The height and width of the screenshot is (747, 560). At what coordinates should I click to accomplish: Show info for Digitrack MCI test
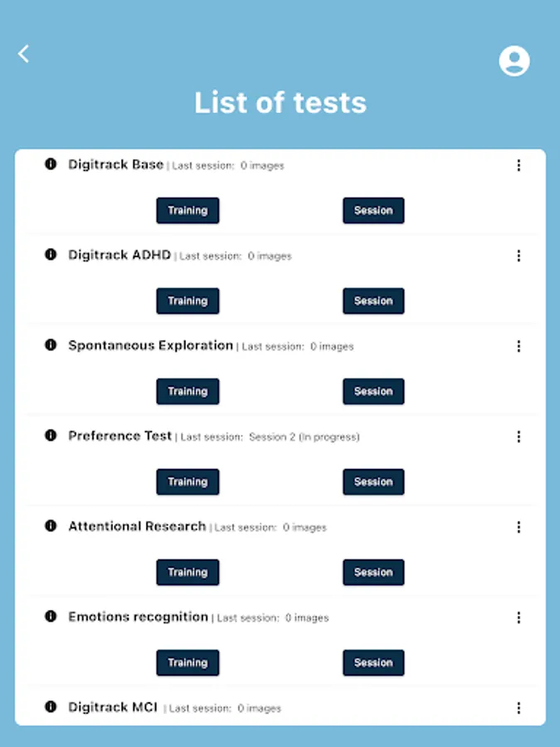(x=51, y=707)
